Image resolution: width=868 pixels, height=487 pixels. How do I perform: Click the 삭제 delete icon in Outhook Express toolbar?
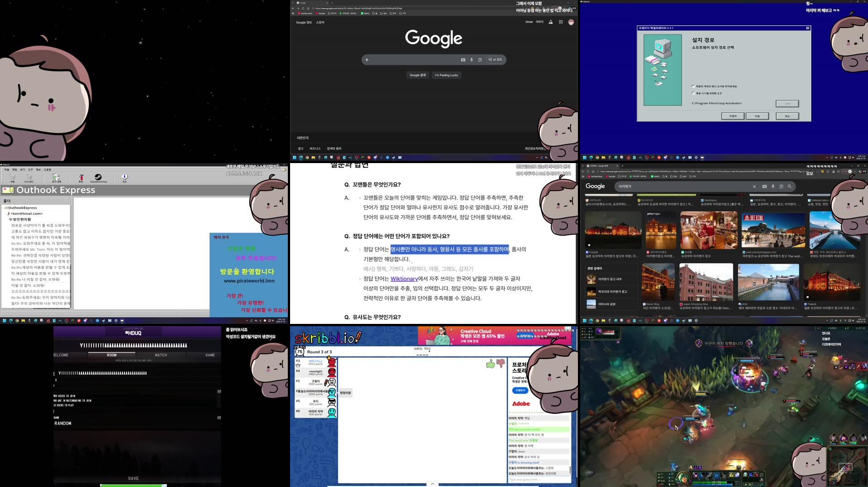13,178
